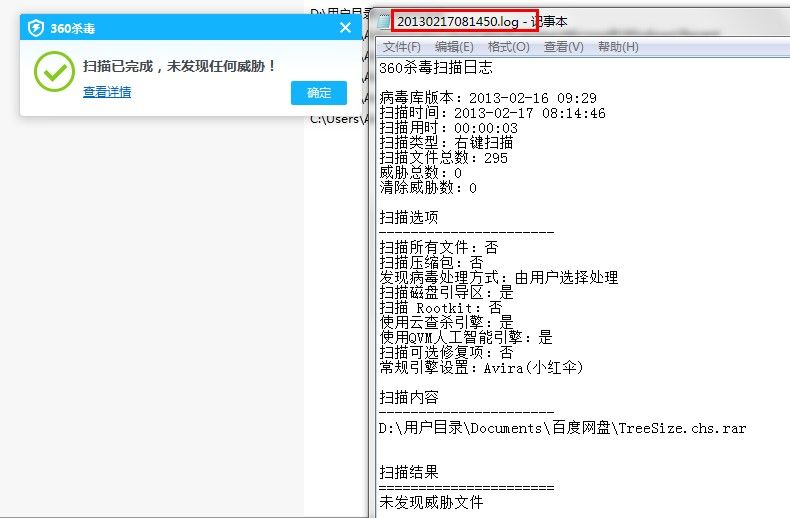Click the TreeSize.chs.rar file path line
The image size is (790, 518).
pyautogui.click(x=562, y=428)
